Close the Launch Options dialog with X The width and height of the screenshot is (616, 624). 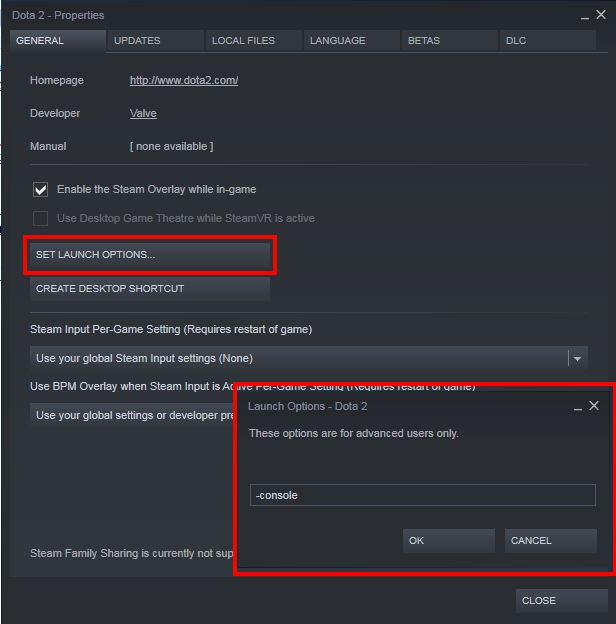[594, 406]
